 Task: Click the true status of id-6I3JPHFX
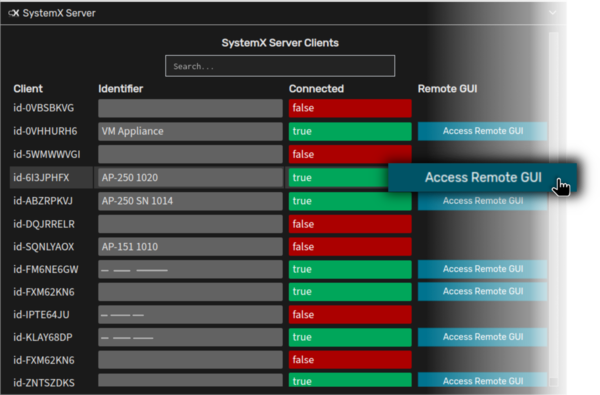click(339, 178)
